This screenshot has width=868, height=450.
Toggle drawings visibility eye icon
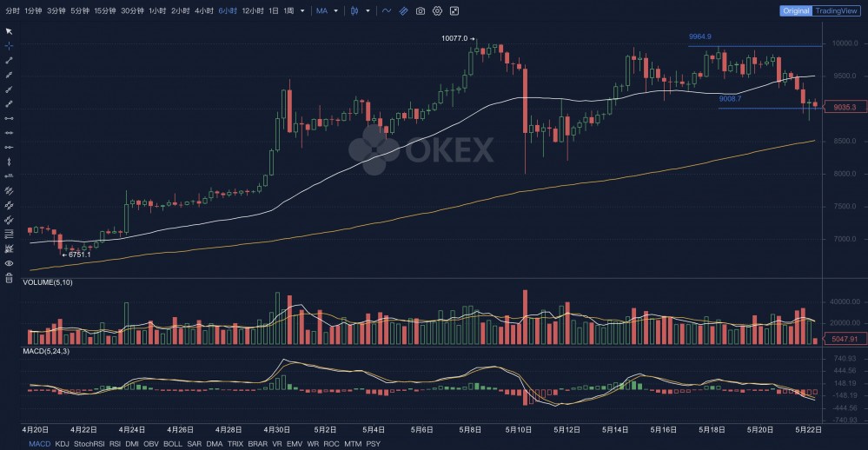tap(9, 262)
